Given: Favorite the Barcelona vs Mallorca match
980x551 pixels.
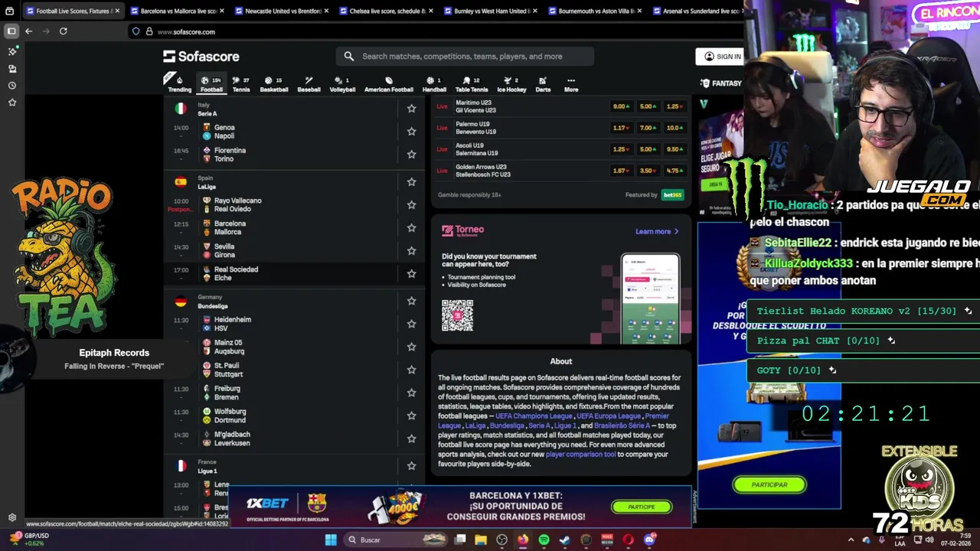Looking at the screenshot, I should click(x=411, y=227).
